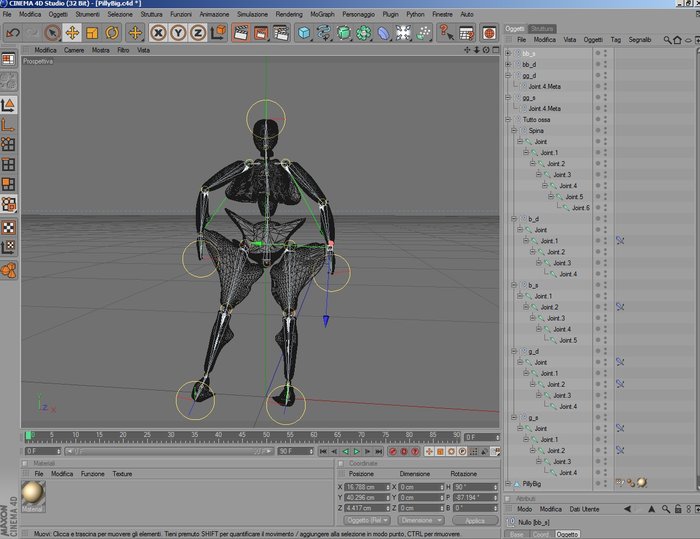Image resolution: width=700 pixels, height=539 pixels.
Task: Toggle Y axis lock
Action: pos(178,33)
